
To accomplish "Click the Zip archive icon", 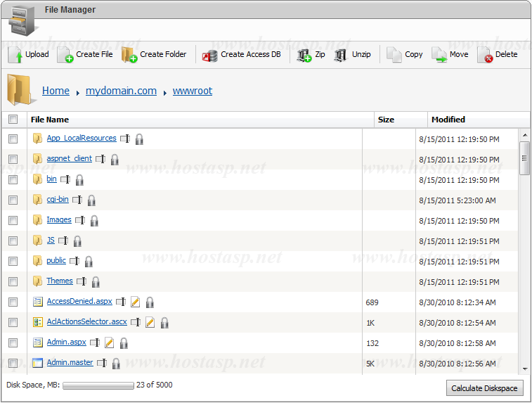I will (x=304, y=55).
